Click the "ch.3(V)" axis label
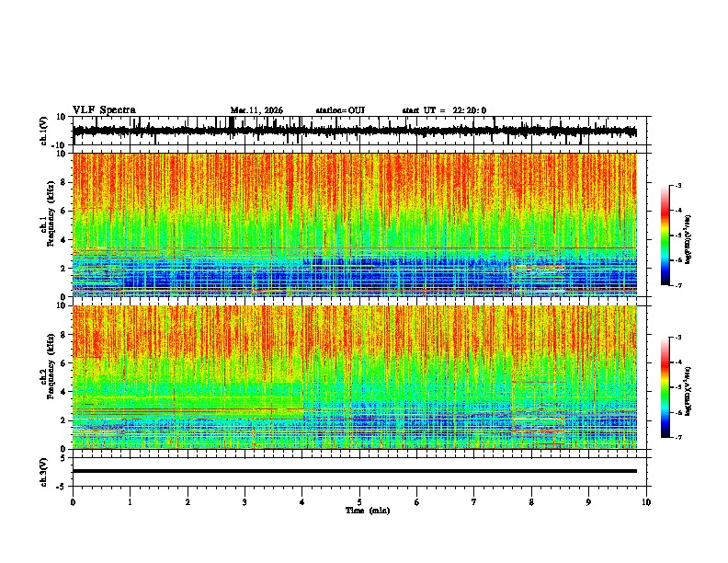This screenshot has height=563, width=728. point(44,472)
